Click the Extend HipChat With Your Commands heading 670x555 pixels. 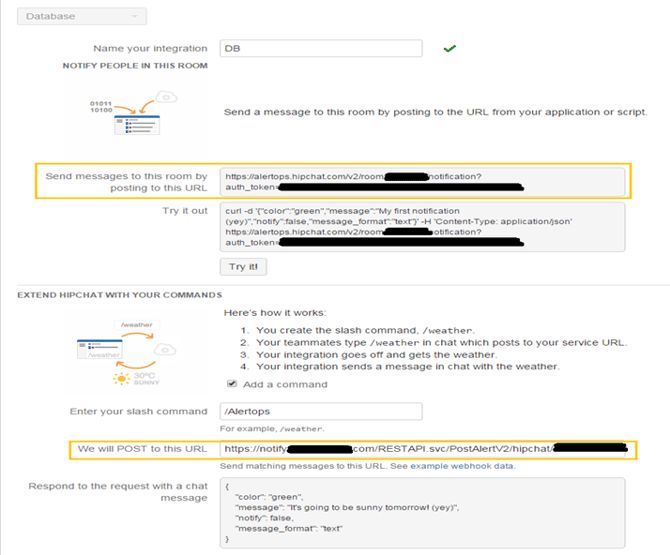118,294
